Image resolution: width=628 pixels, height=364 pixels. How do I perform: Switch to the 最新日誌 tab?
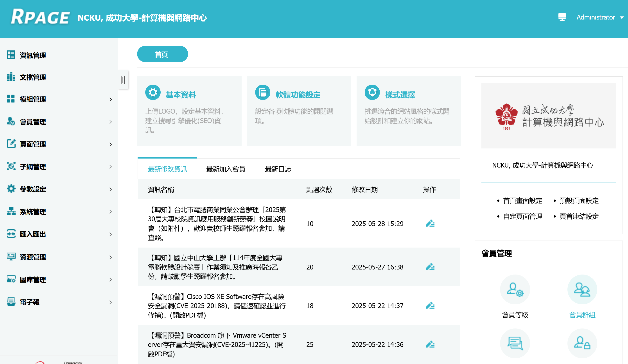click(278, 169)
